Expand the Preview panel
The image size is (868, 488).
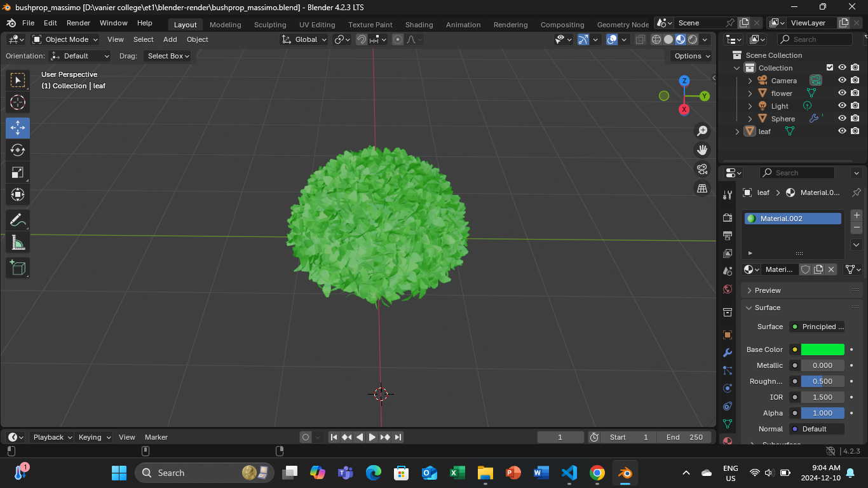pos(768,290)
